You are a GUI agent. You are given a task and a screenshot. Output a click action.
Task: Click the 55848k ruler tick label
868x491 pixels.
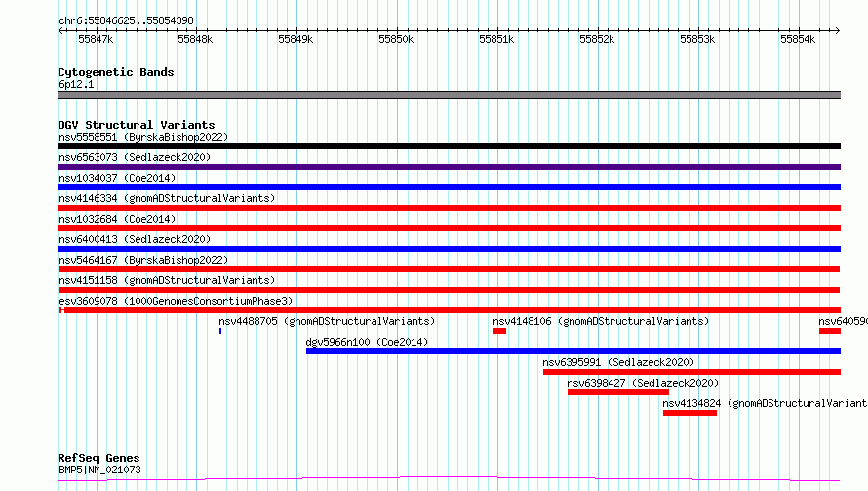195,39
